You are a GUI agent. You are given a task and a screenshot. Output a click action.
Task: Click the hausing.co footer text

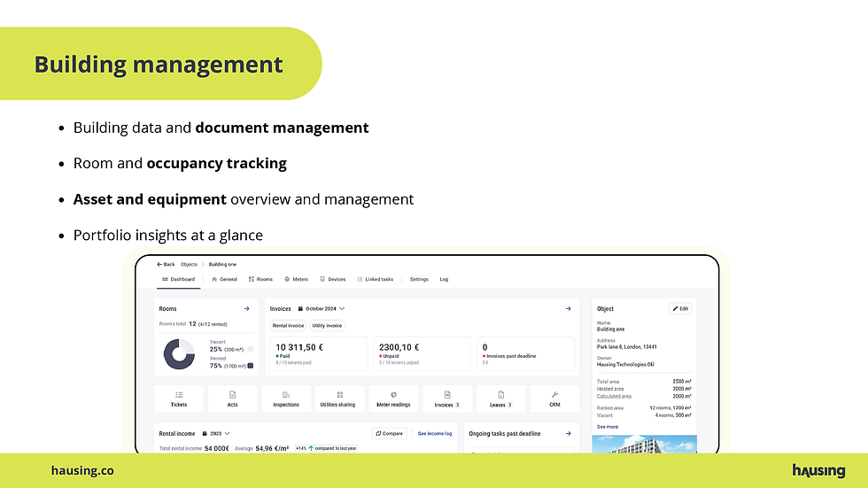(82, 471)
